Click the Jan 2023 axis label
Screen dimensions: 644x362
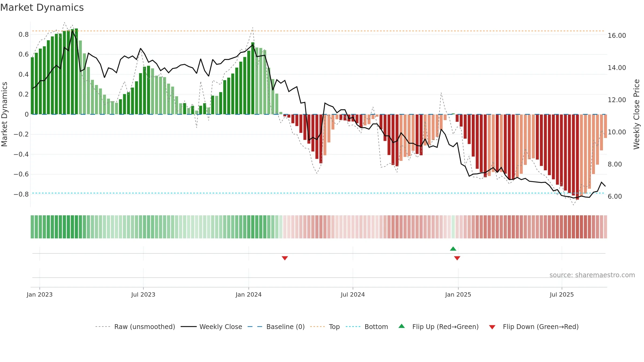pyautogui.click(x=40, y=294)
